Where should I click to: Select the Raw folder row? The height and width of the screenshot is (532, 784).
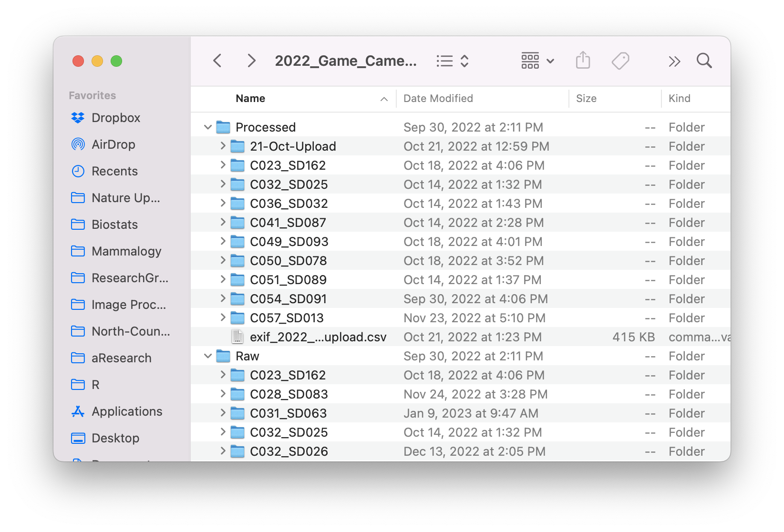pyautogui.click(x=461, y=356)
